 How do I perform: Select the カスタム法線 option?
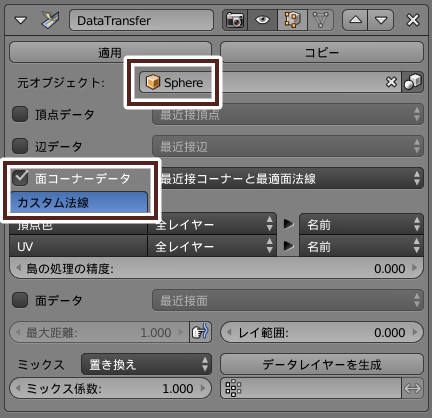(79, 202)
